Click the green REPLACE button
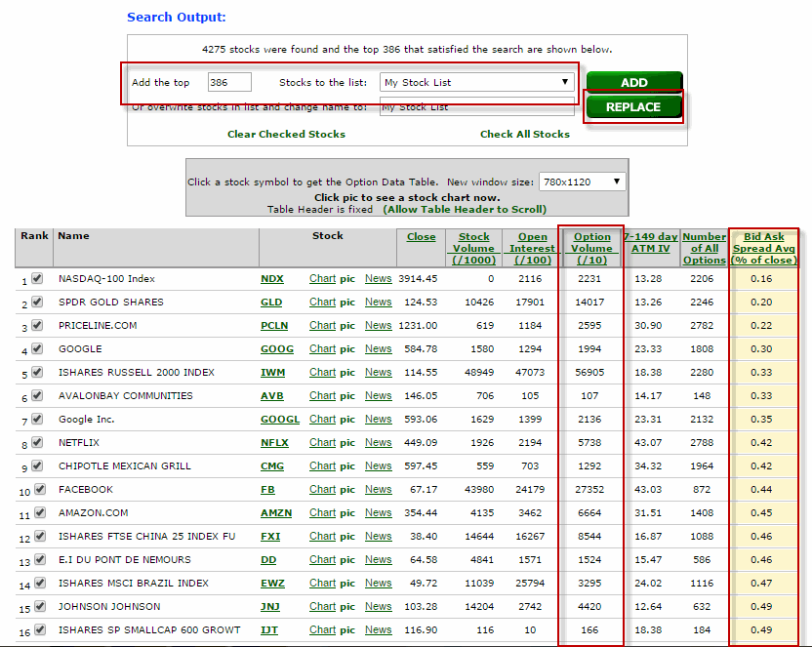The width and height of the screenshot is (812, 647). (x=633, y=107)
